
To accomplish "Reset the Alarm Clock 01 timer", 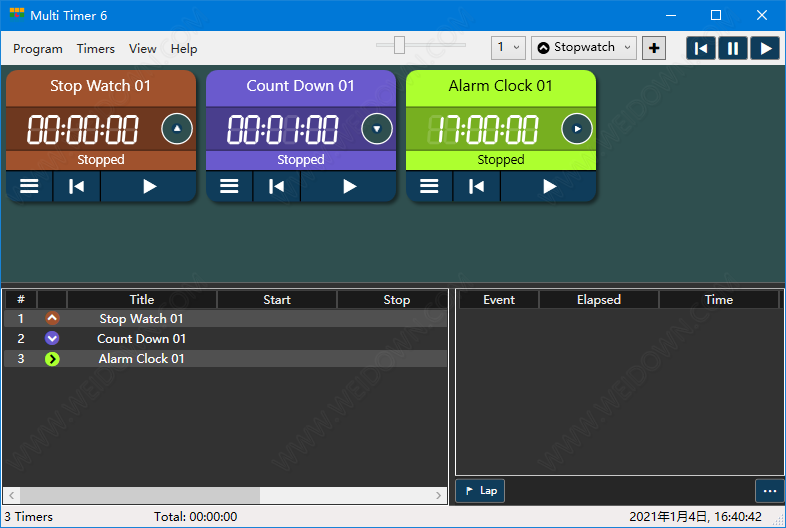I will tap(476, 186).
